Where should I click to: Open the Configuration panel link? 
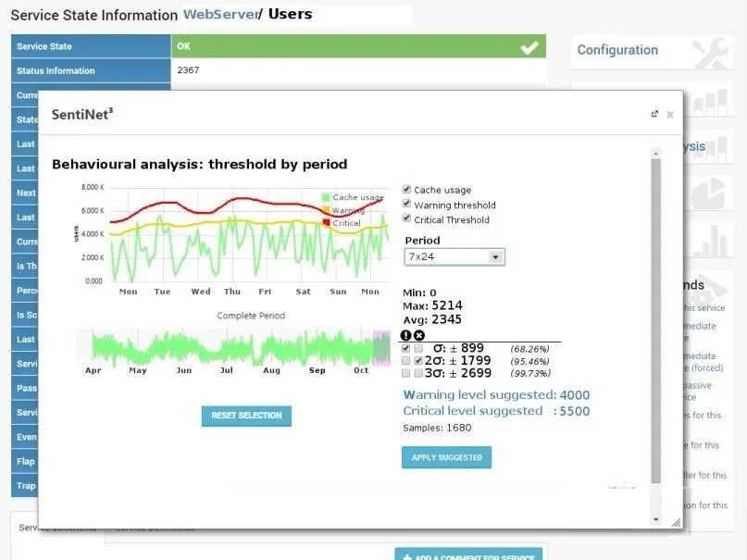(617, 50)
